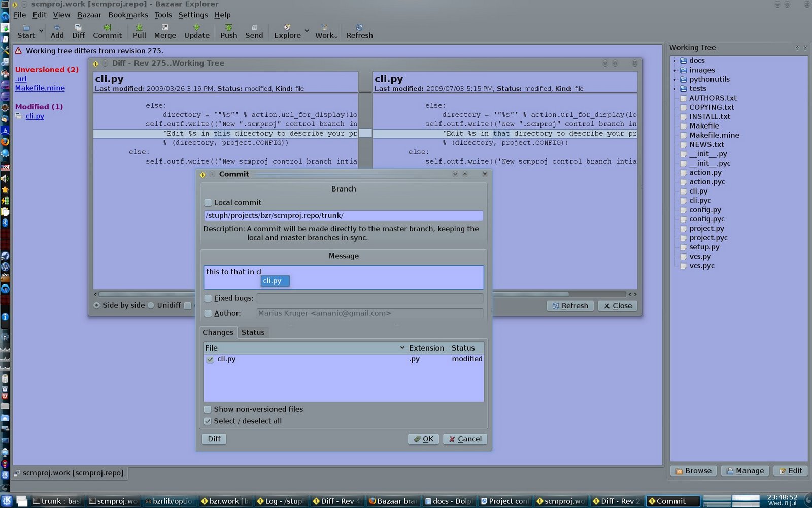Click the Send toolbar icon
The image size is (812, 508).
click(254, 31)
